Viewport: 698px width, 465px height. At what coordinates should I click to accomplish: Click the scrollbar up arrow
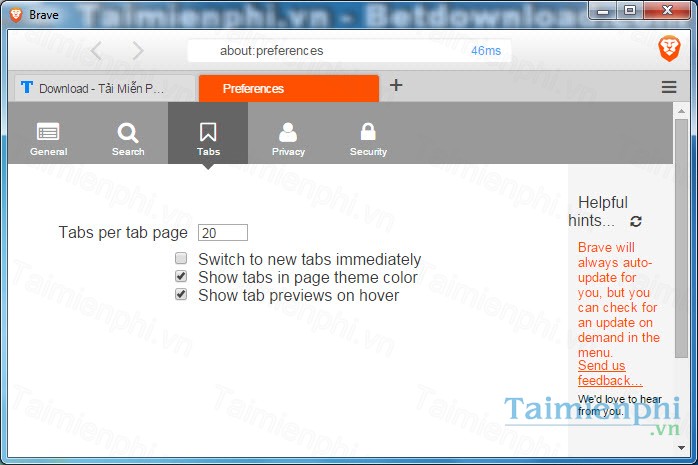tap(681, 111)
